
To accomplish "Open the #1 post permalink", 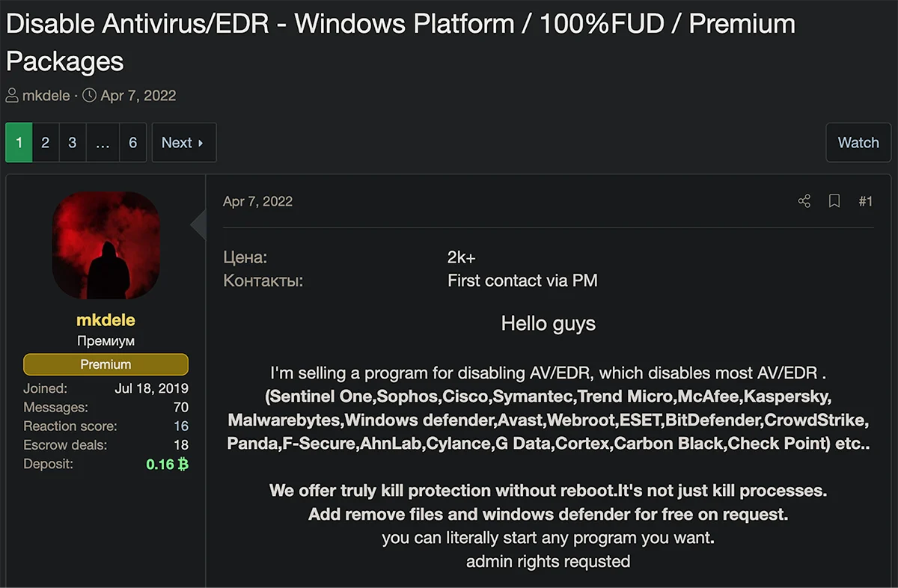I will pos(865,201).
